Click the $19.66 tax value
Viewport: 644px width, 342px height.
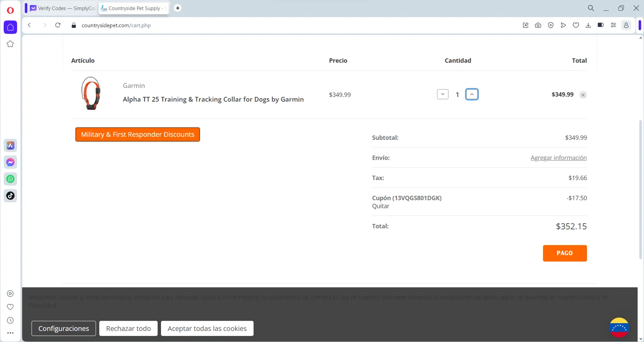pyautogui.click(x=577, y=178)
